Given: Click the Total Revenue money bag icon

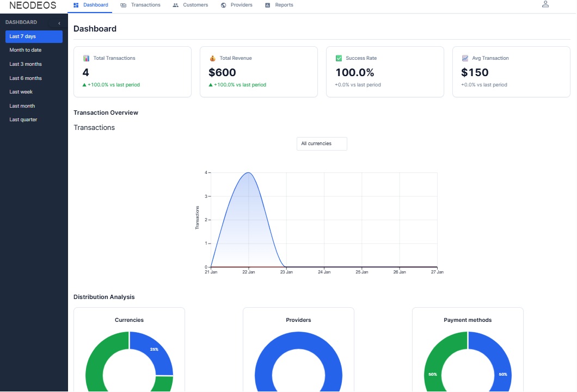Looking at the screenshot, I should [x=212, y=58].
